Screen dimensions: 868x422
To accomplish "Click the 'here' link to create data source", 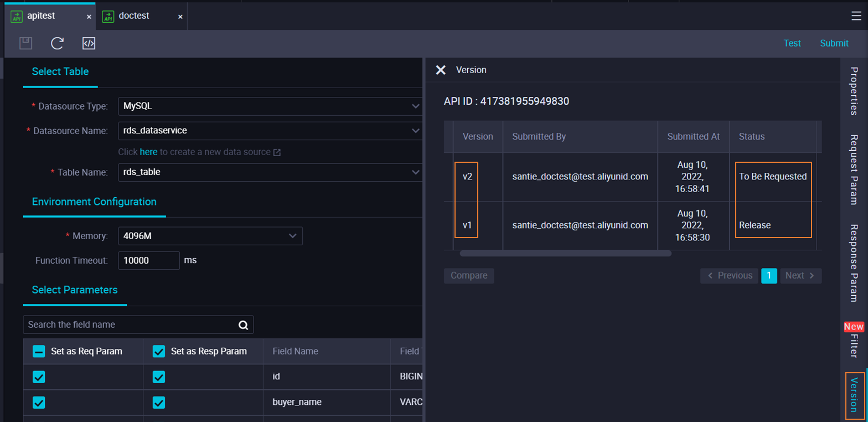I will click(149, 152).
